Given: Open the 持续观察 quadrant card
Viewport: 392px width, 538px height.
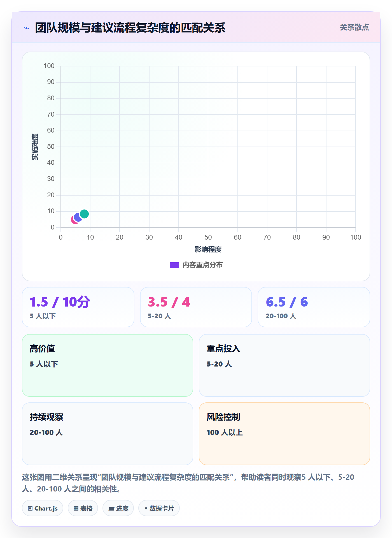Looking at the screenshot, I should tap(108, 434).
